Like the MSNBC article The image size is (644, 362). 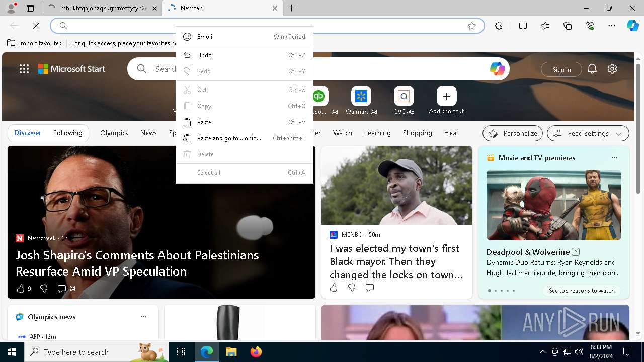point(334,288)
